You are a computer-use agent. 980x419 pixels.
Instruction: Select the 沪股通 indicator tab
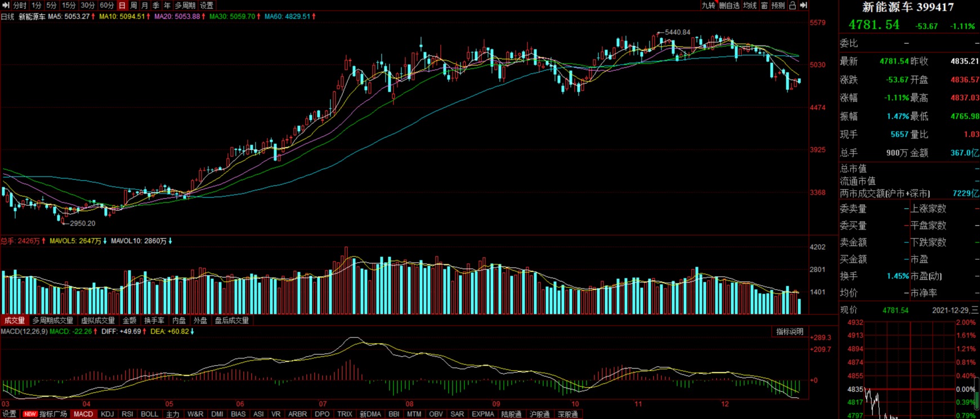pos(539,414)
